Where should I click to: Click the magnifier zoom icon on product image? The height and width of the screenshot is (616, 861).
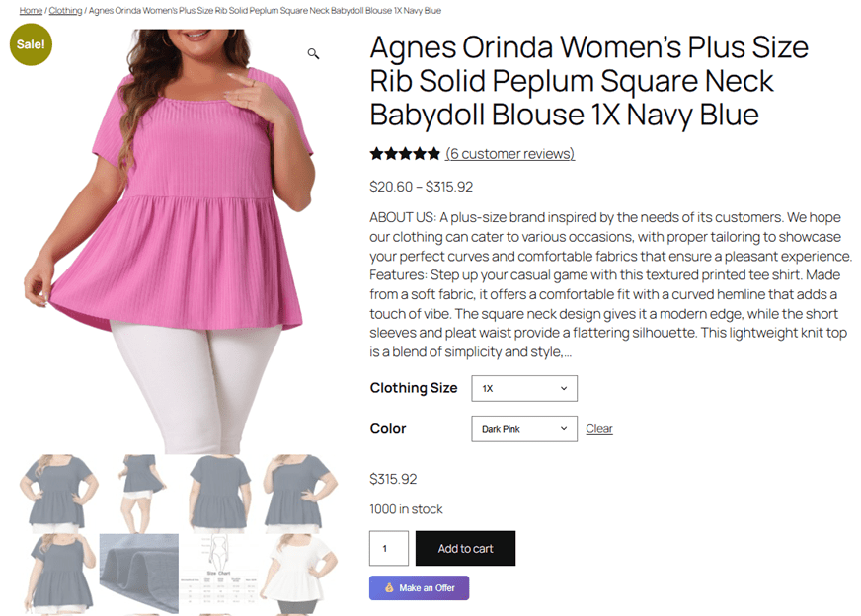point(313,53)
